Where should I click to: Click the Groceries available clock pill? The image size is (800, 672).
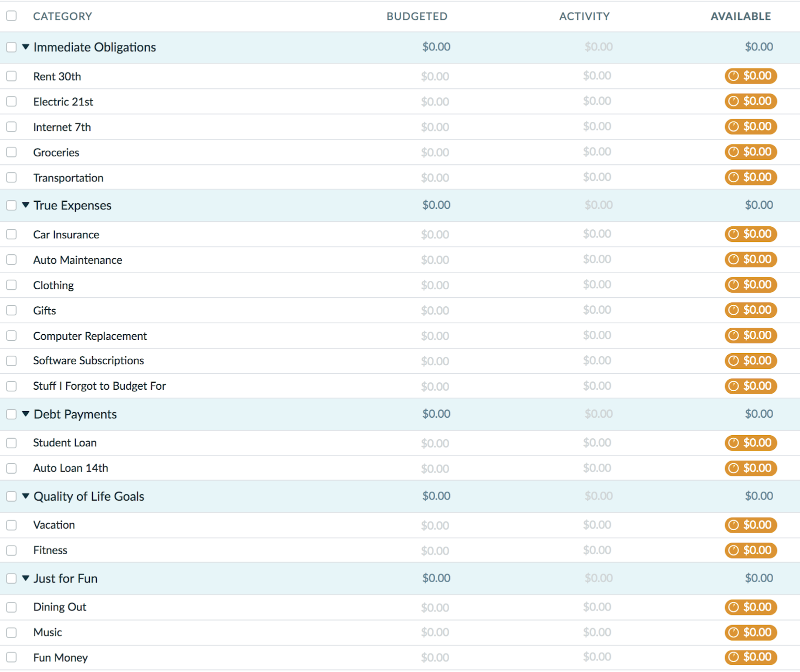coord(750,152)
